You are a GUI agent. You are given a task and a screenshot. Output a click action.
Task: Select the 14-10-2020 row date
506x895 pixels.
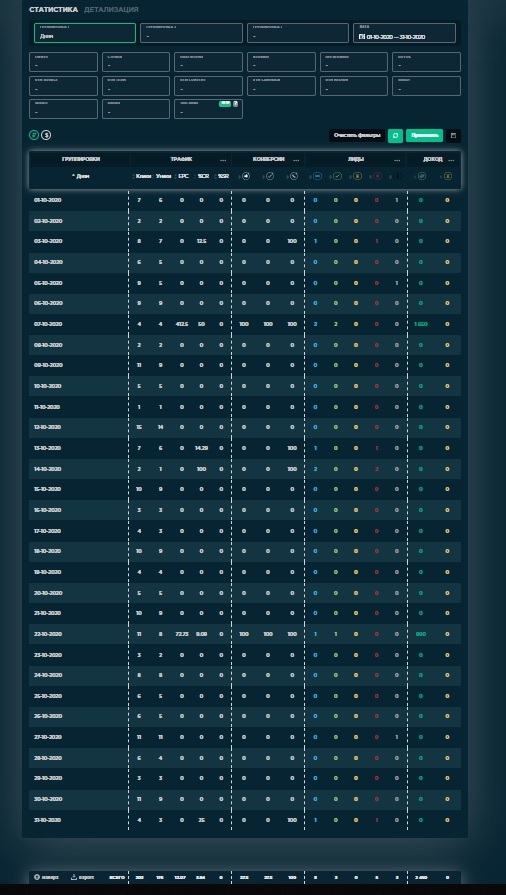(x=47, y=469)
